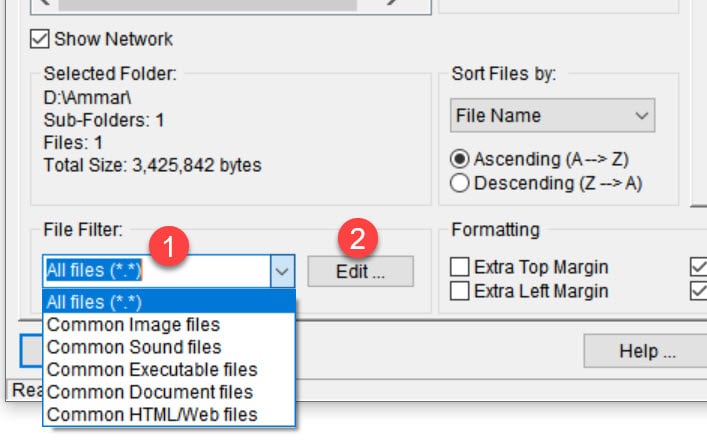The width and height of the screenshot is (707, 444).
Task: Select the Descending (Z-->A) radio button
Action: [459, 183]
